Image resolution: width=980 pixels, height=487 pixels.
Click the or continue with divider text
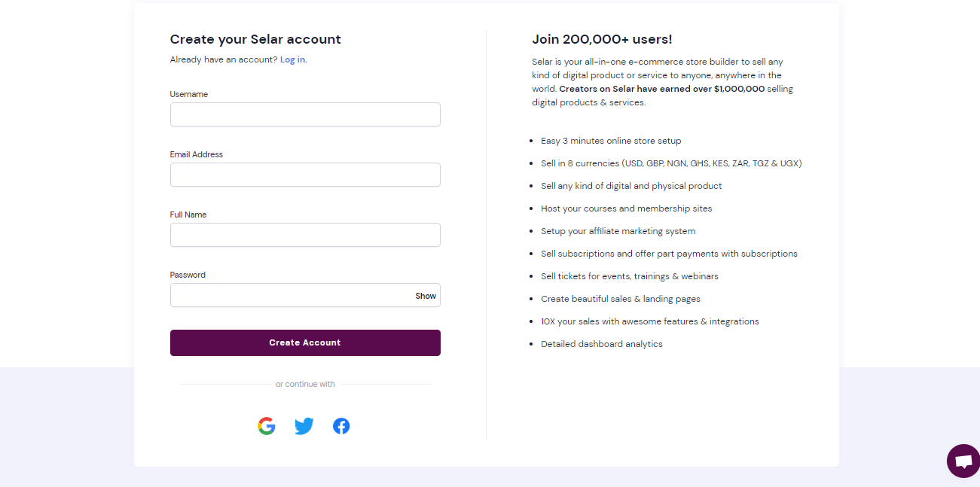click(x=305, y=384)
